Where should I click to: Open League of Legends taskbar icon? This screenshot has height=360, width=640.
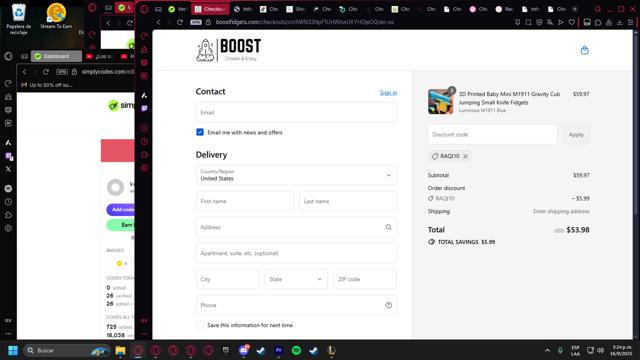click(331, 350)
